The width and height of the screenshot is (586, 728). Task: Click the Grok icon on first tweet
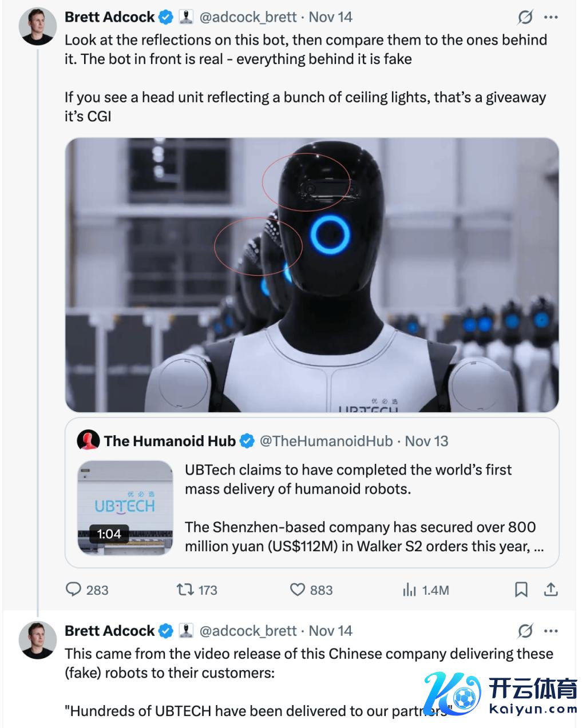(x=525, y=17)
